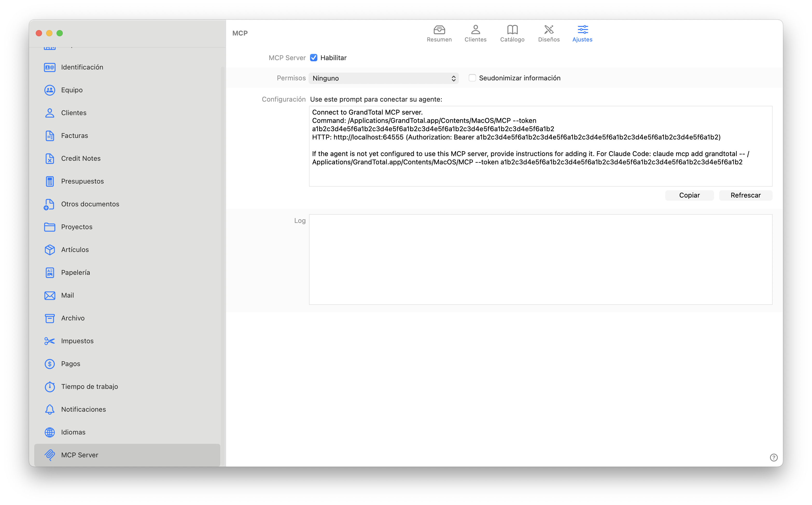Image resolution: width=812 pixels, height=505 pixels.
Task: Click the Credit Notes document icon
Action: [50, 159]
